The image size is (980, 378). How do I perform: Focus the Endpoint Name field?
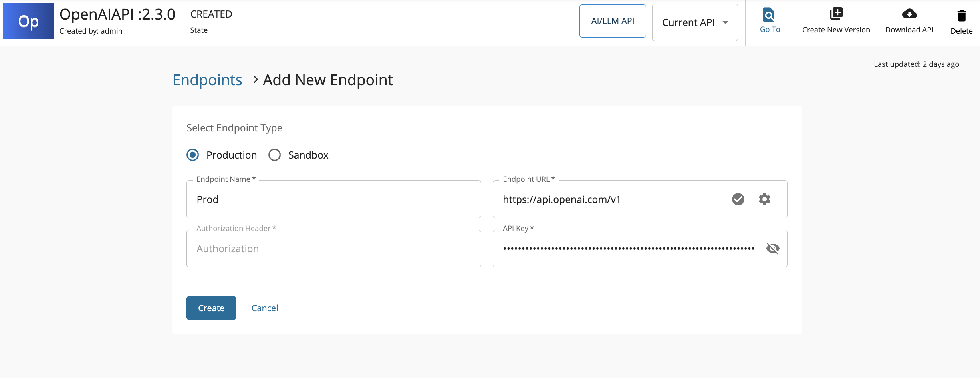333,199
